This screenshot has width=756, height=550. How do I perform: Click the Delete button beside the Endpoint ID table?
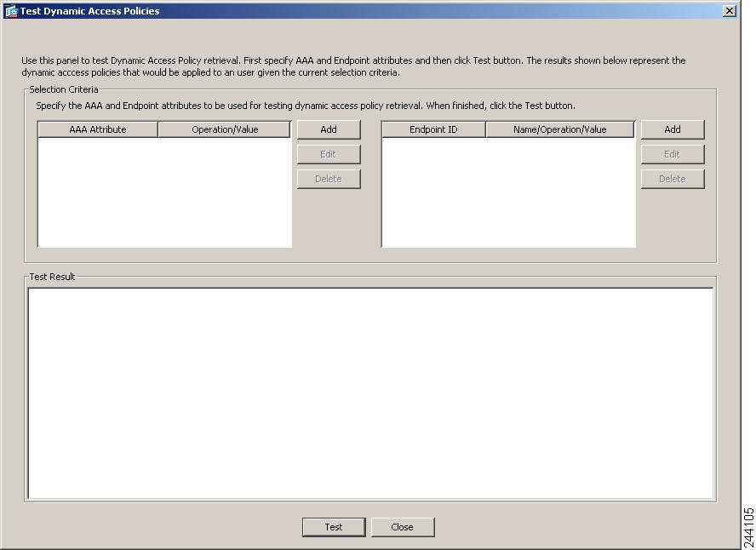pyautogui.click(x=672, y=179)
